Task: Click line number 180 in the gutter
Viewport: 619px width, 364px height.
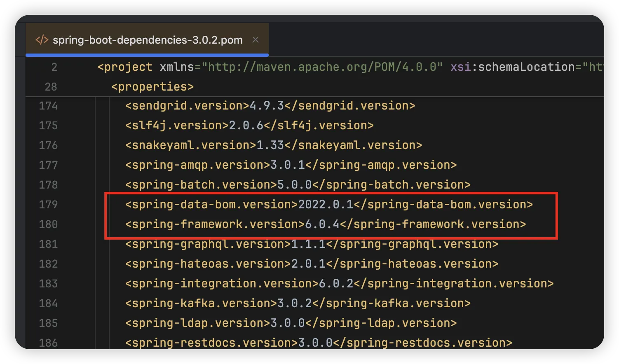Action: (x=48, y=224)
